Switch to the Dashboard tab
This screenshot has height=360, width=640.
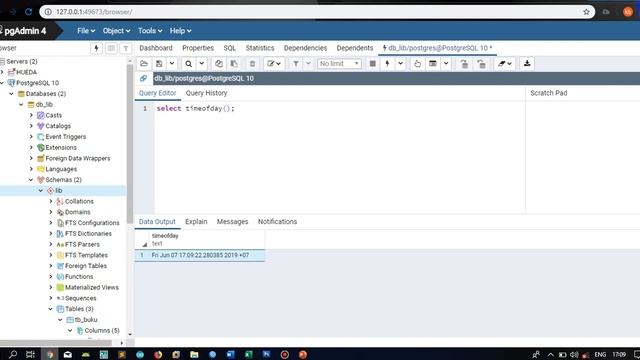pos(156,48)
